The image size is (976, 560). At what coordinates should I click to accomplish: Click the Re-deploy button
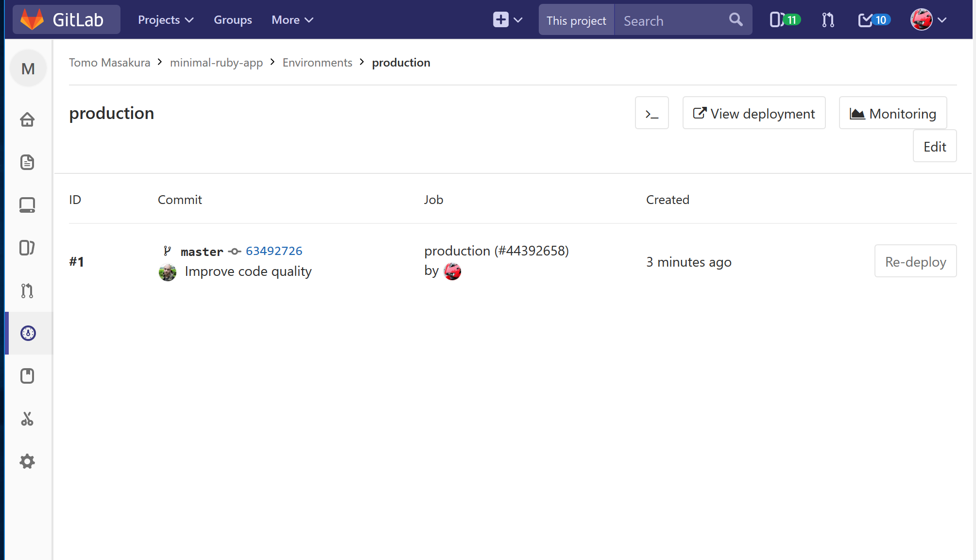tap(915, 262)
